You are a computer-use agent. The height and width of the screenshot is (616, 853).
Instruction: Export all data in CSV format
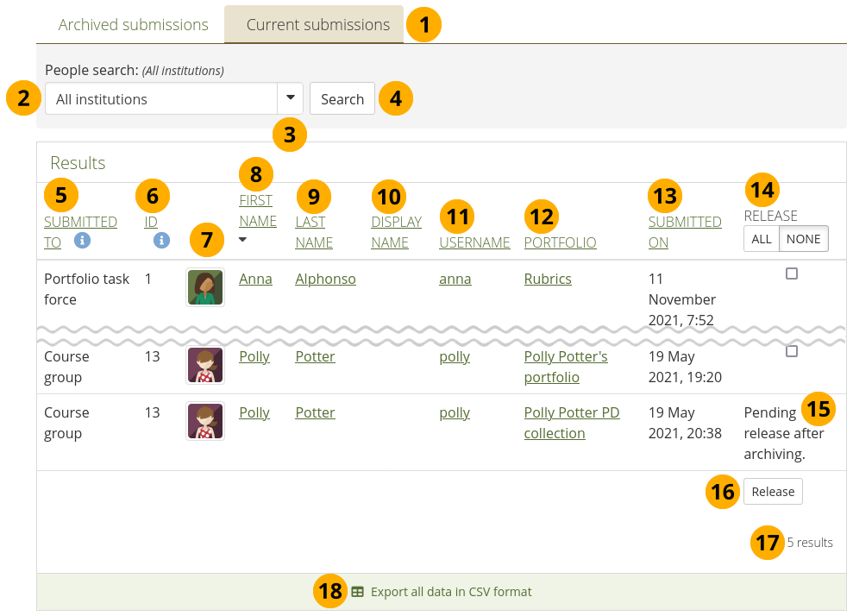pos(450,592)
